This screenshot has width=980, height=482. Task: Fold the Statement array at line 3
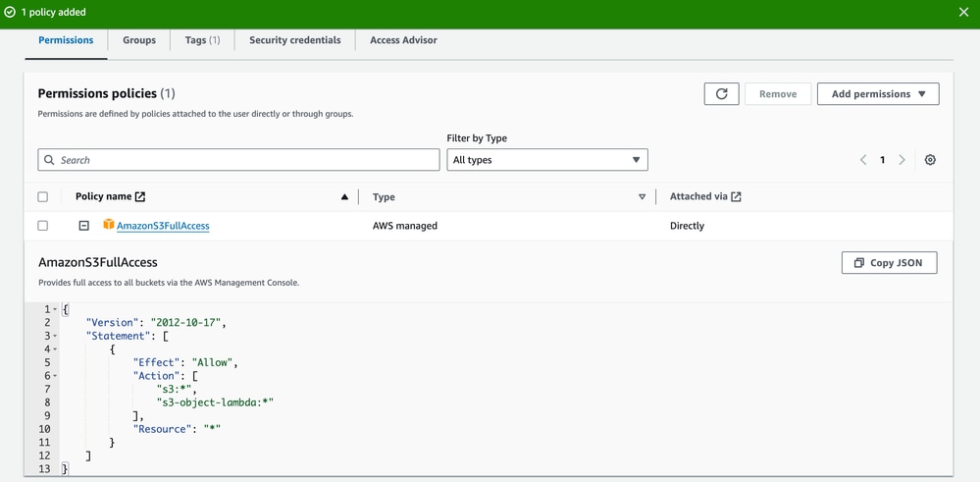(x=55, y=337)
